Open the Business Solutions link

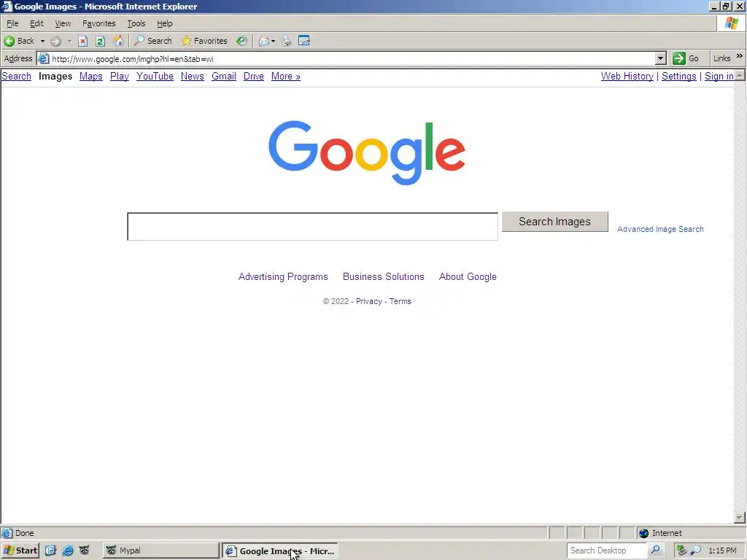[384, 276]
